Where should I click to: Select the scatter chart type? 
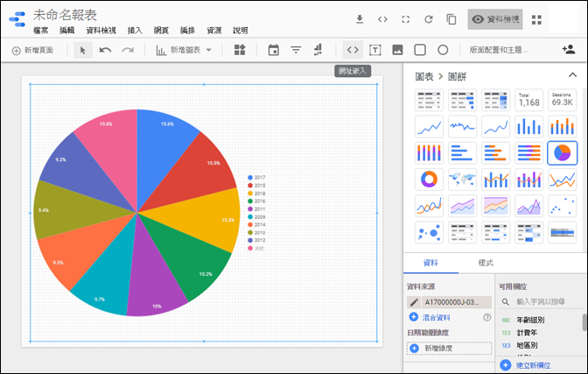click(562, 206)
